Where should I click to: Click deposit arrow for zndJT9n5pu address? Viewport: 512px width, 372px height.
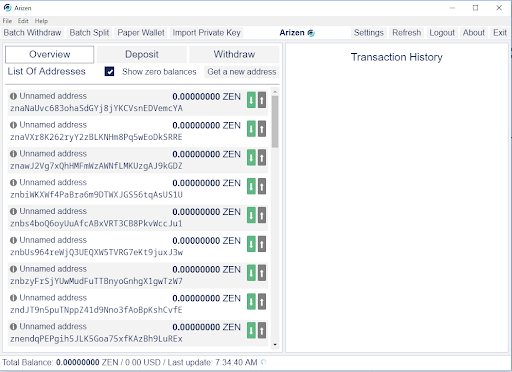pos(251,302)
